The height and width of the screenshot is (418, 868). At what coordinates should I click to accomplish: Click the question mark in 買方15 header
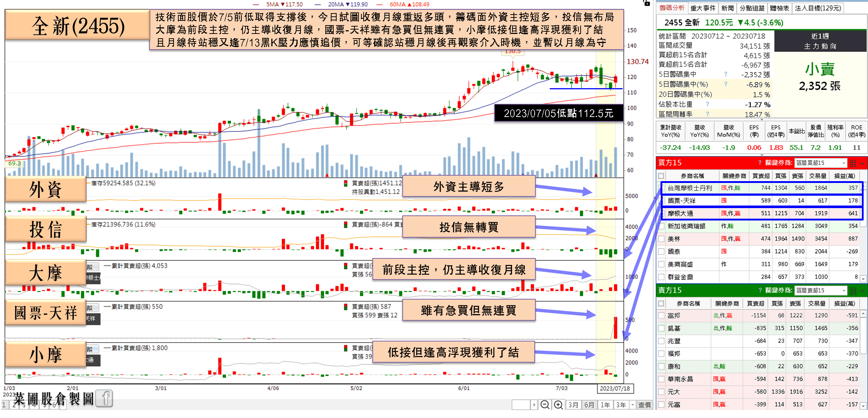(760, 163)
